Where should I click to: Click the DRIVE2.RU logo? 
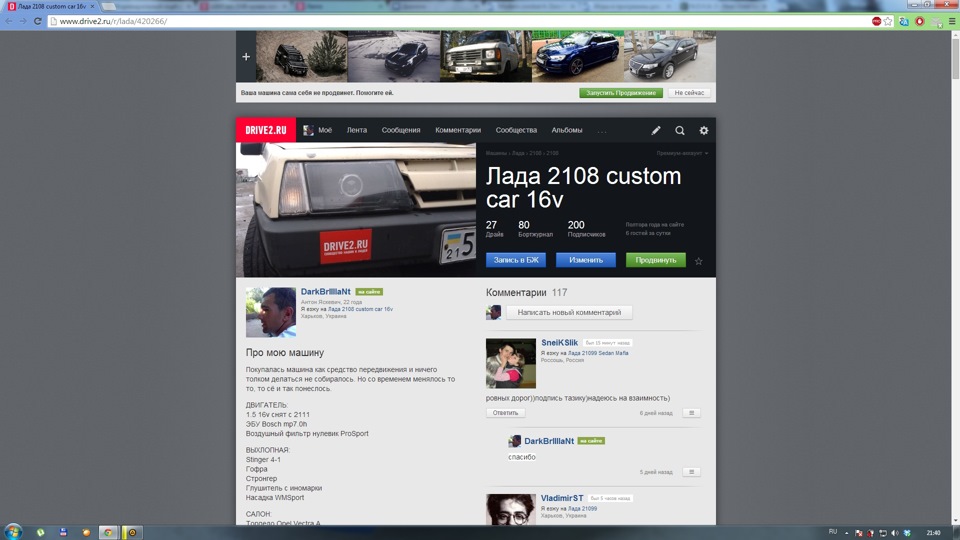click(x=266, y=130)
